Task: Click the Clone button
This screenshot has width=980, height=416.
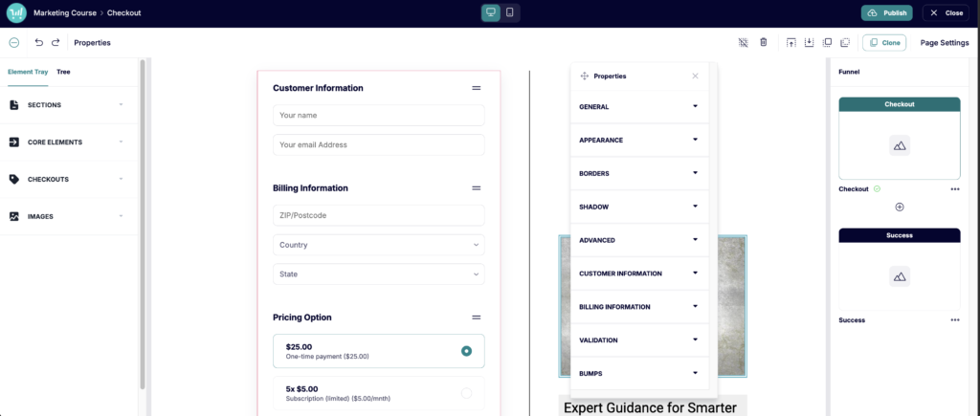Action: click(x=883, y=42)
